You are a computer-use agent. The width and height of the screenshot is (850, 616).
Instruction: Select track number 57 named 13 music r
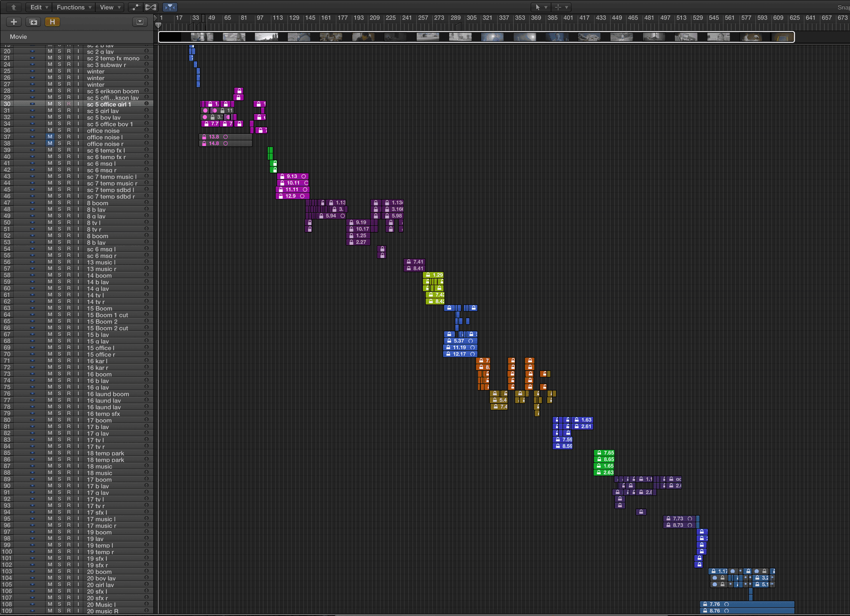pyautogui.click(x=77, y=269)
